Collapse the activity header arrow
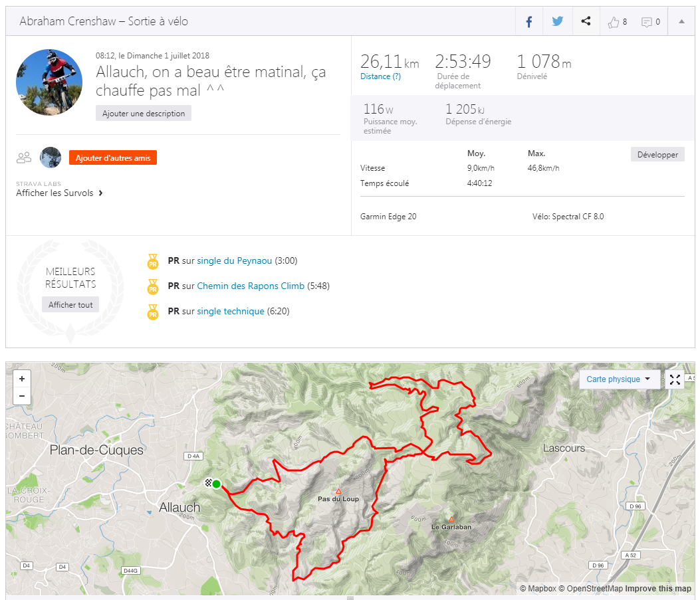 point(681,21)
